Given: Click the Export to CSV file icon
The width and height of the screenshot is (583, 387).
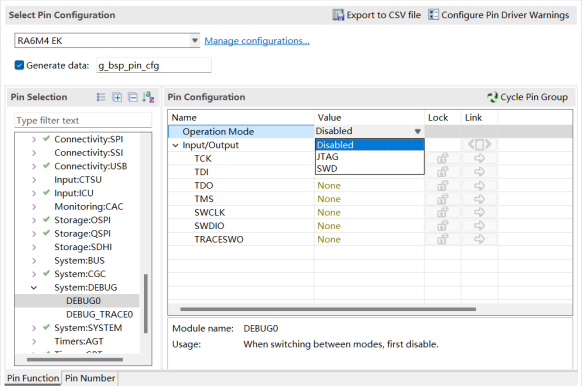Looking at the screenshot, I should (x=338, y=15).
